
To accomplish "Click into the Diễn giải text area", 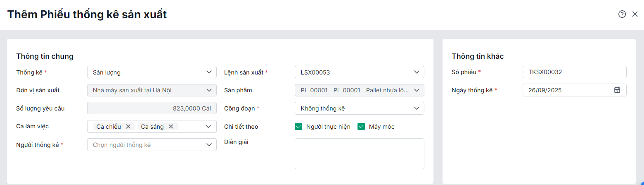I will [x=359, y=154].
